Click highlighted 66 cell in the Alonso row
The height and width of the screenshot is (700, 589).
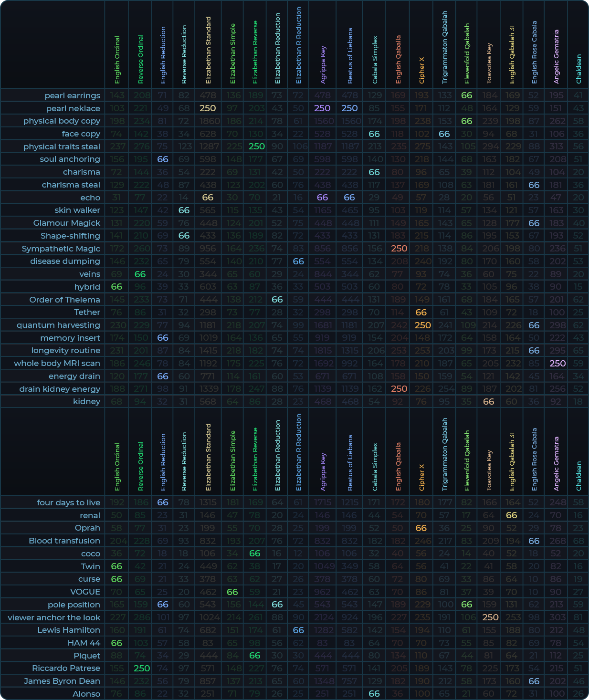point(374,694)
